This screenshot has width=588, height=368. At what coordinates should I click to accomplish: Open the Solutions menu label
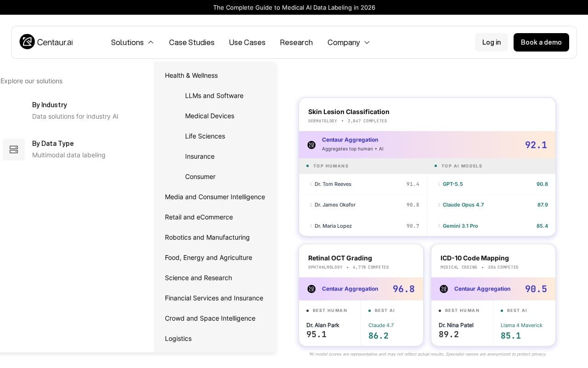127,42
